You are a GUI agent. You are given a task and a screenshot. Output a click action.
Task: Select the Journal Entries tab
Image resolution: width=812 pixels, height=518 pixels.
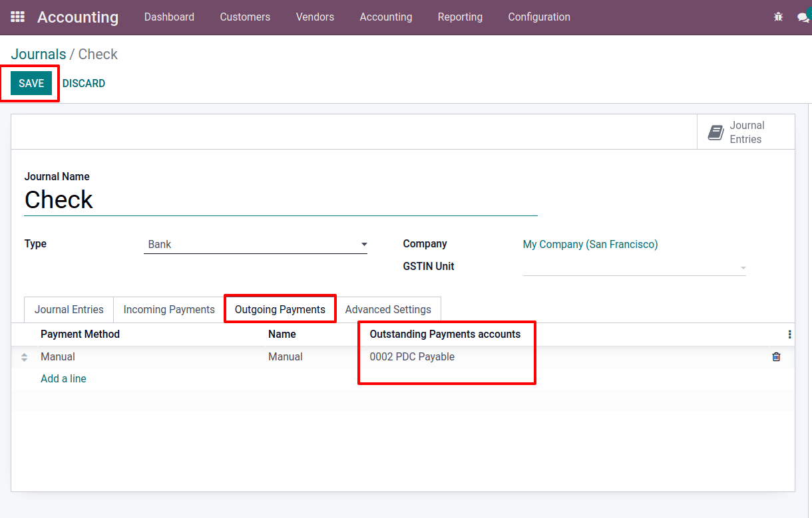pos(69,309)
